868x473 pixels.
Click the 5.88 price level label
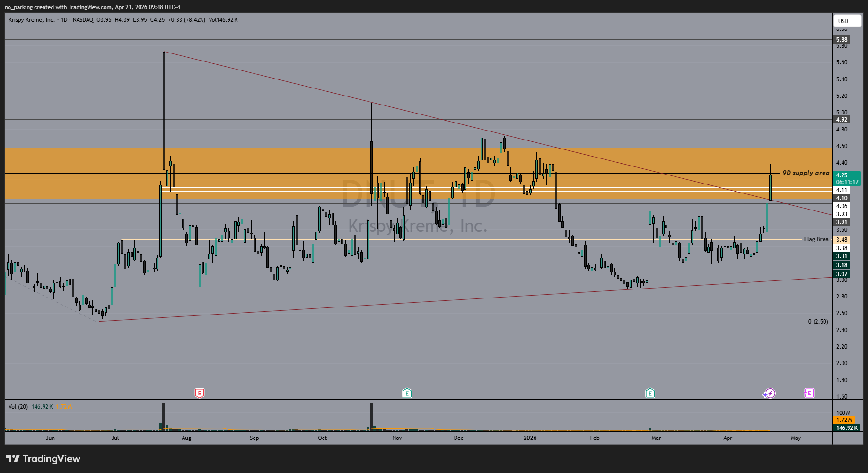842,40
